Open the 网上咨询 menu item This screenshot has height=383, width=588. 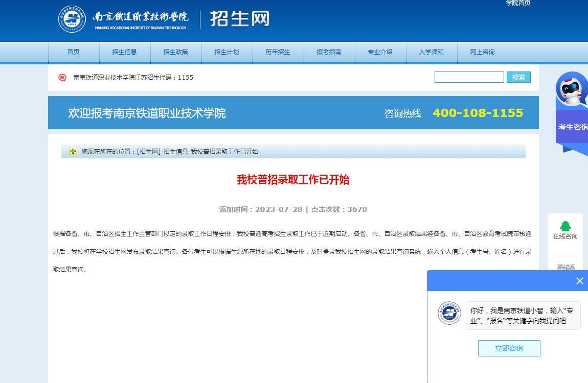(482, 52)
